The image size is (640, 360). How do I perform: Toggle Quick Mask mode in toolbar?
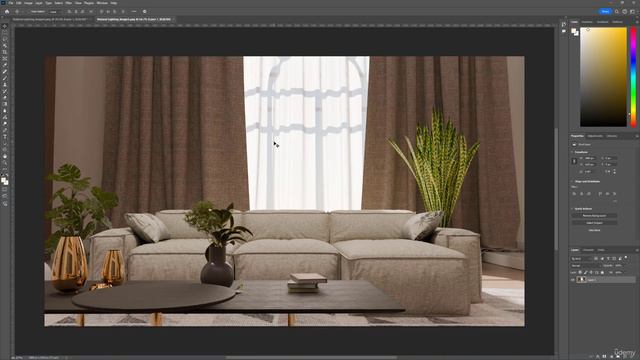tap(5, 190)
